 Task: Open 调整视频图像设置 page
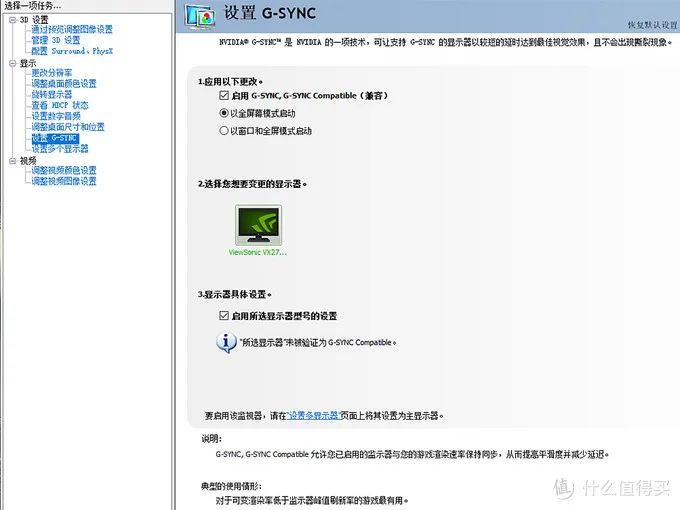64,181
